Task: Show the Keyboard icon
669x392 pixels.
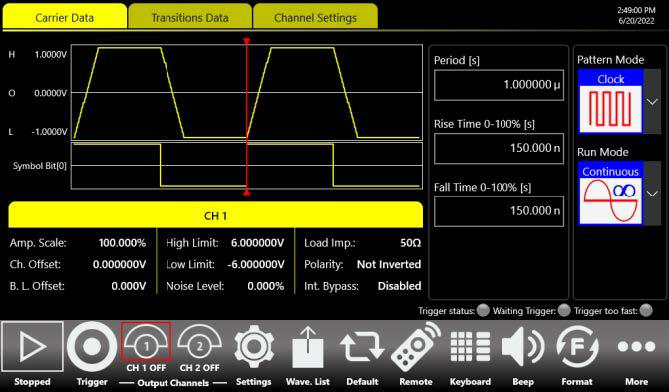Action: pyautogui.click(x=470, y=347)
